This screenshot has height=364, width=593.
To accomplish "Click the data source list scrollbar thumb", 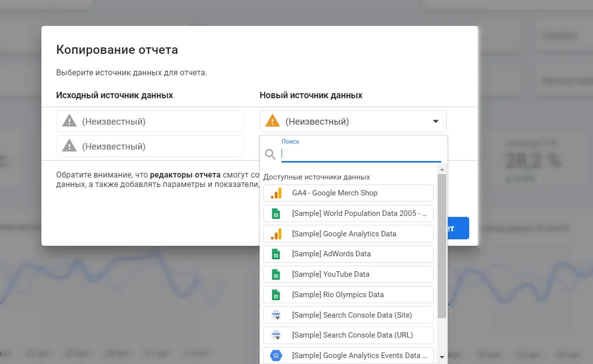I will point(442,244).
